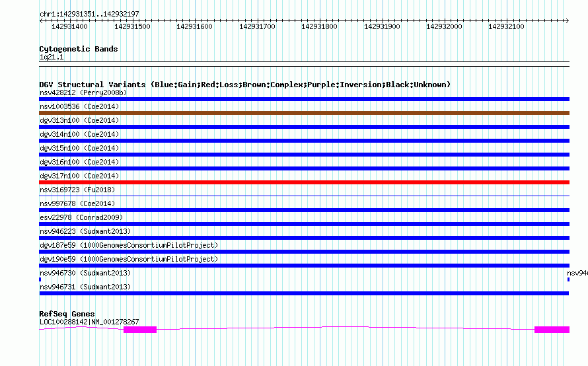
Task: Click the DGV Structural Variants track title
Action: click(x=245, y=85)
